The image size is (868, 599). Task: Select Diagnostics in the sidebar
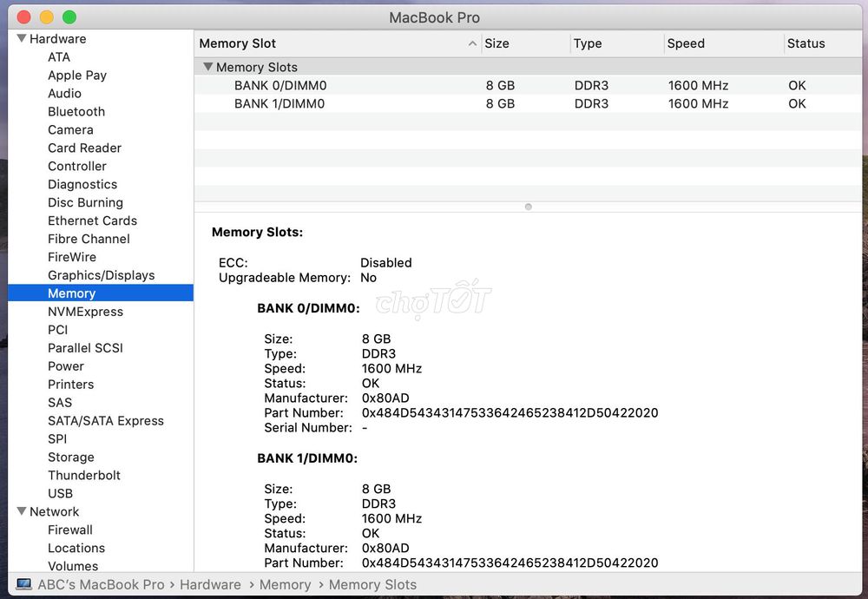pyautogui.click(x=82, y=184)
